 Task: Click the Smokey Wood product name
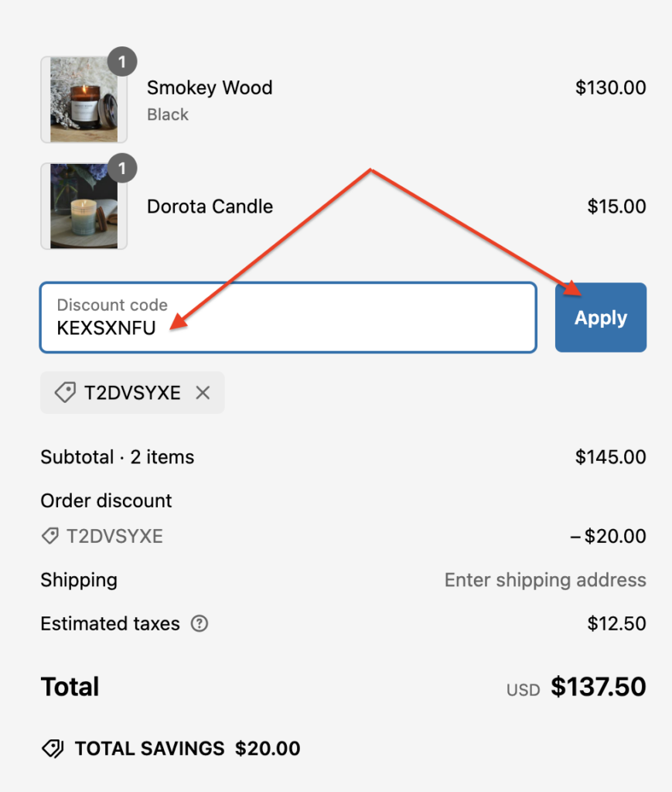point(210,87)
